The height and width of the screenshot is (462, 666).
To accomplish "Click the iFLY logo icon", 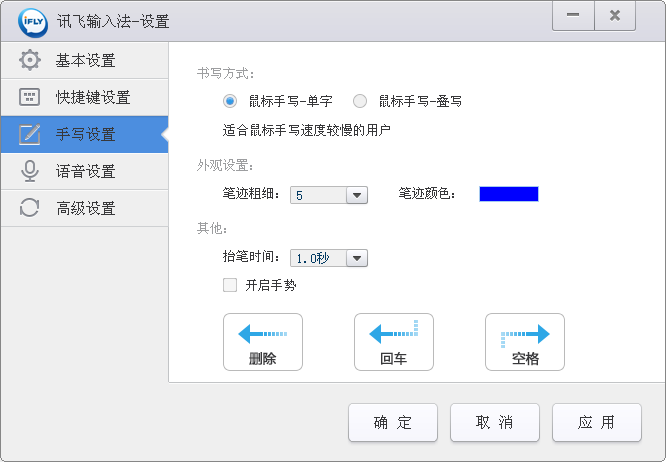I will click(x=22, y=20).
